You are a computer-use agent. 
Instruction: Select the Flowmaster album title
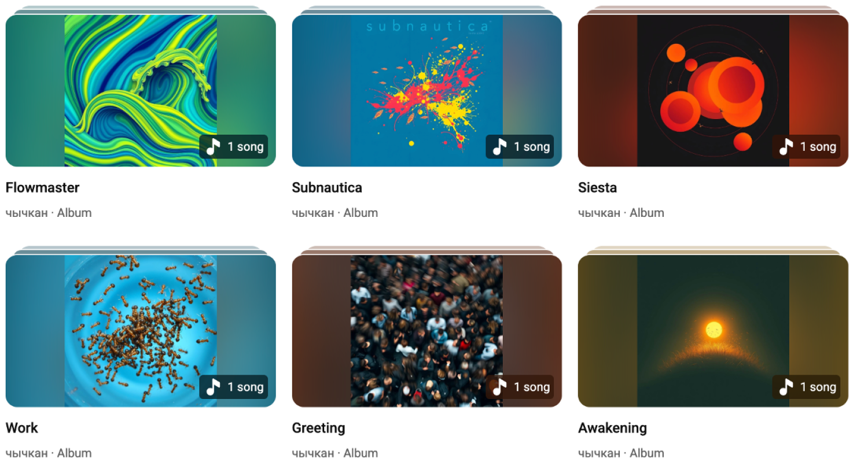(42, 187)
